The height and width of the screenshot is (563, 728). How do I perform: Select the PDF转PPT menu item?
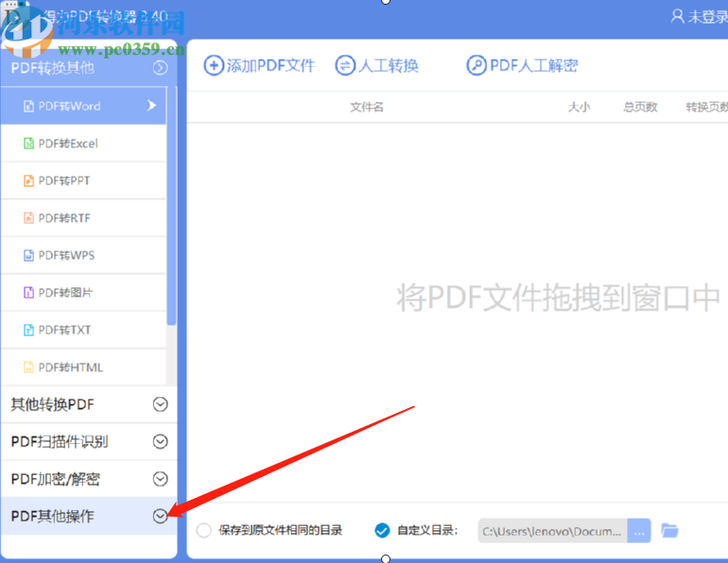pyautogui.click(x=83, y=180)
